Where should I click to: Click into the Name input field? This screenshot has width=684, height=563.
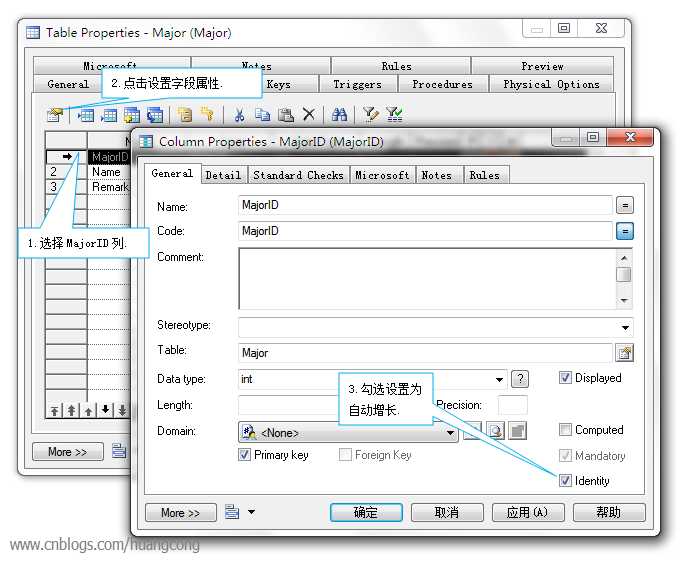pos(425,205)
